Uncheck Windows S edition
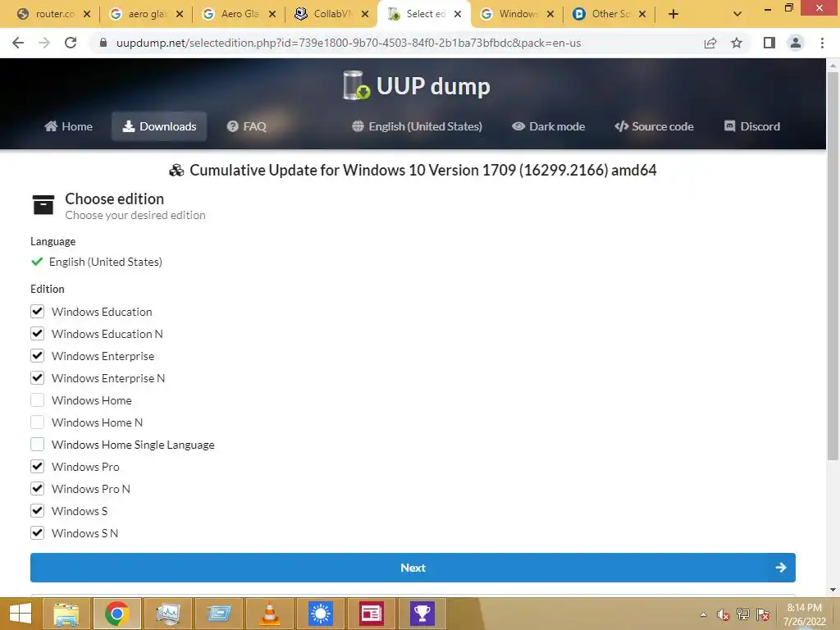Viewport: 840px width, 630px height. [x=37, y=510]
